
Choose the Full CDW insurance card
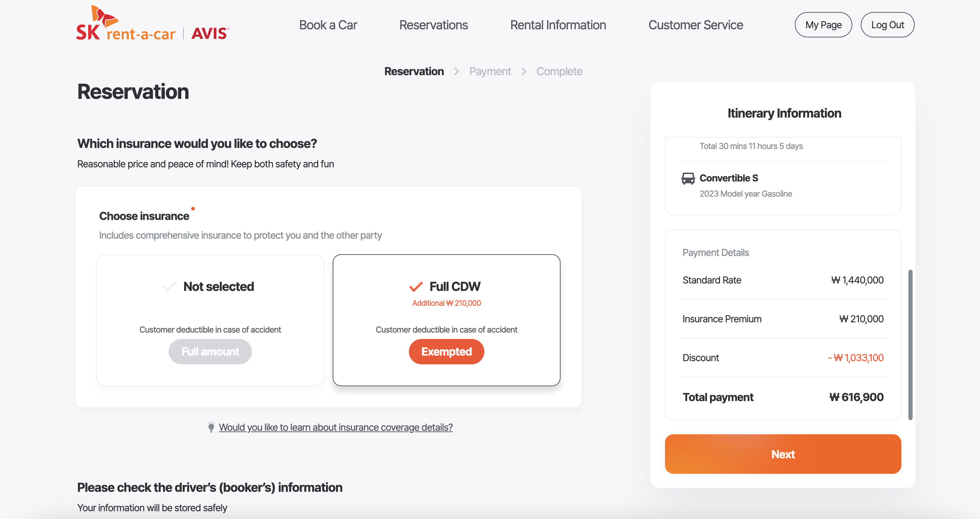coord(446,320)
